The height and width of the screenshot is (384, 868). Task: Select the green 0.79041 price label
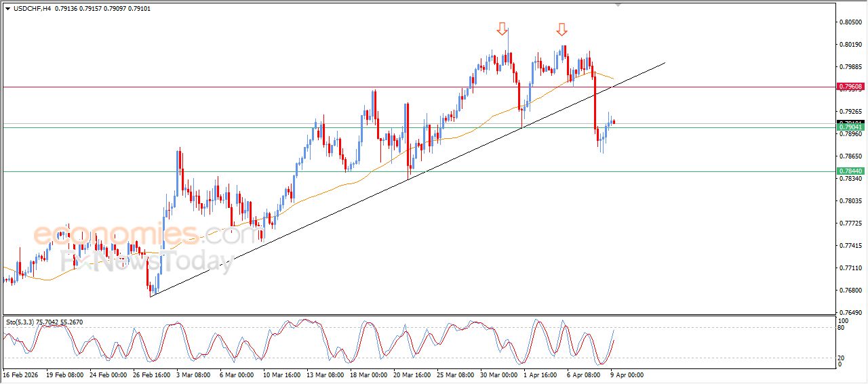[x=850, y=127]
